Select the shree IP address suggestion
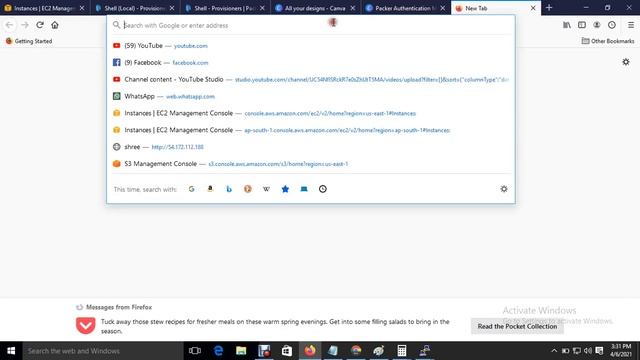Image resolution: width=640 pixels, height=360 pixels. tap(311, 147)
